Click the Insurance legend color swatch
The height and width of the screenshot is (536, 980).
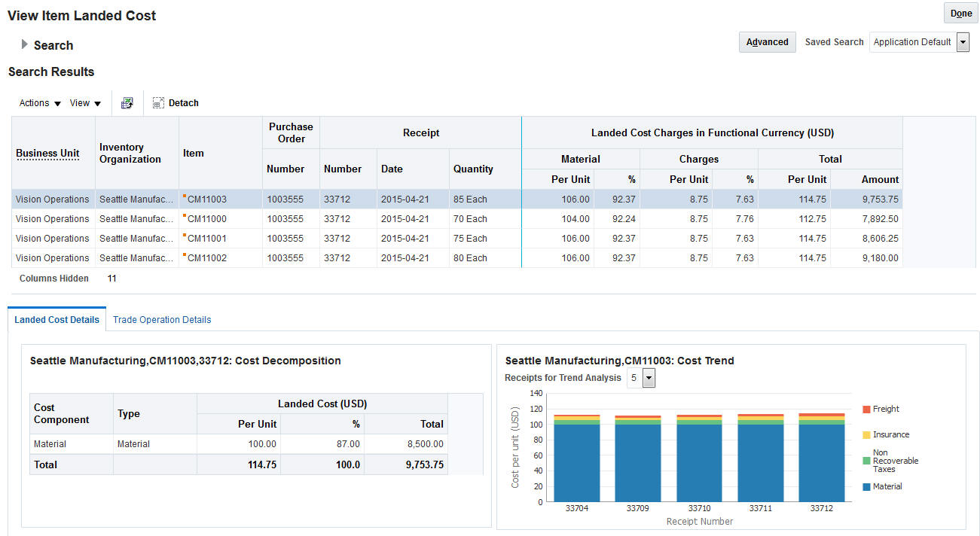pyautogui.click(x=866, y=435)
